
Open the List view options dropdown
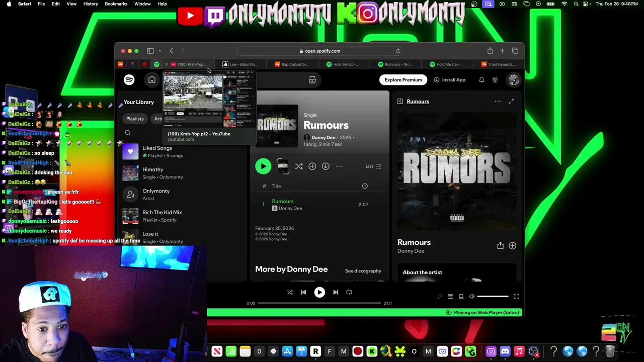click(x=373, y=166)
